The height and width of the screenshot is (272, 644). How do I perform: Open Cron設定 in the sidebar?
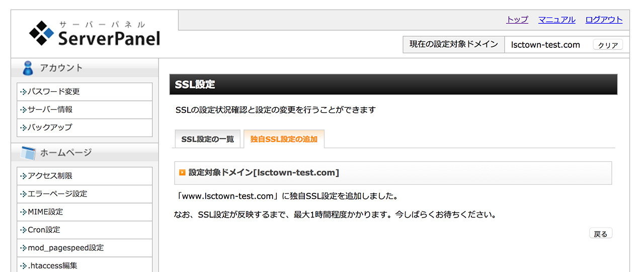(44, 230)
